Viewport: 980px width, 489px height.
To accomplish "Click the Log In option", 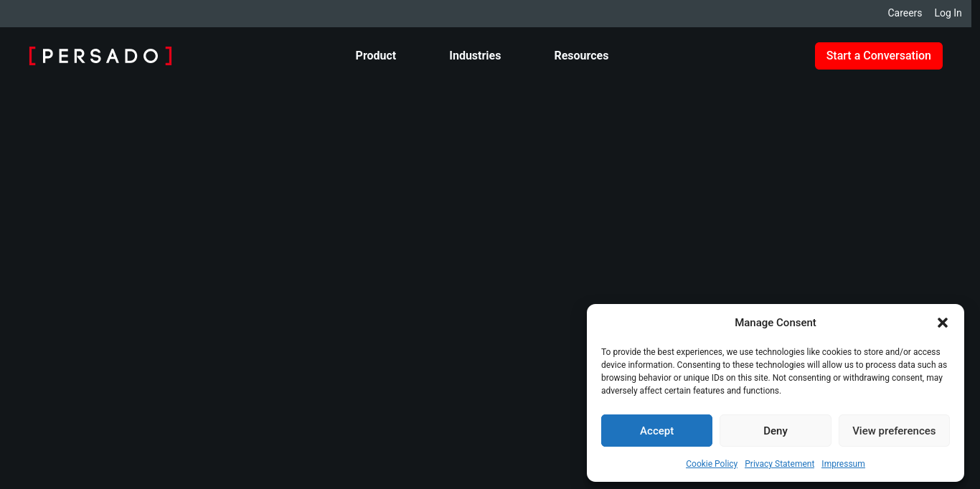I will [x=948, y=13].
